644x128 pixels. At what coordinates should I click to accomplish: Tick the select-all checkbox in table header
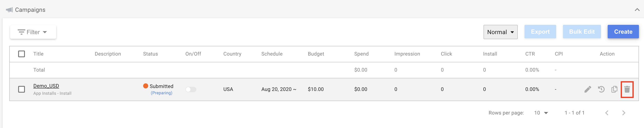tap(22, 54)
